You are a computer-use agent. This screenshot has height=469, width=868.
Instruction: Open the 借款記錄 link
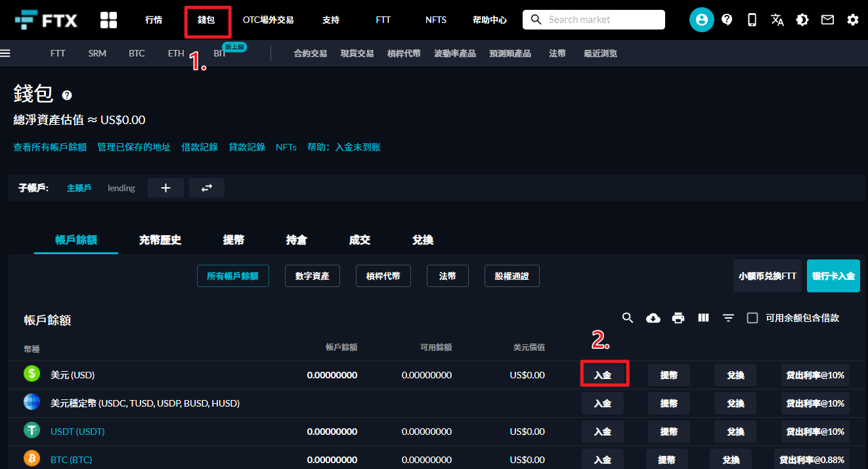pyautogui.click(x=200, y=147)
